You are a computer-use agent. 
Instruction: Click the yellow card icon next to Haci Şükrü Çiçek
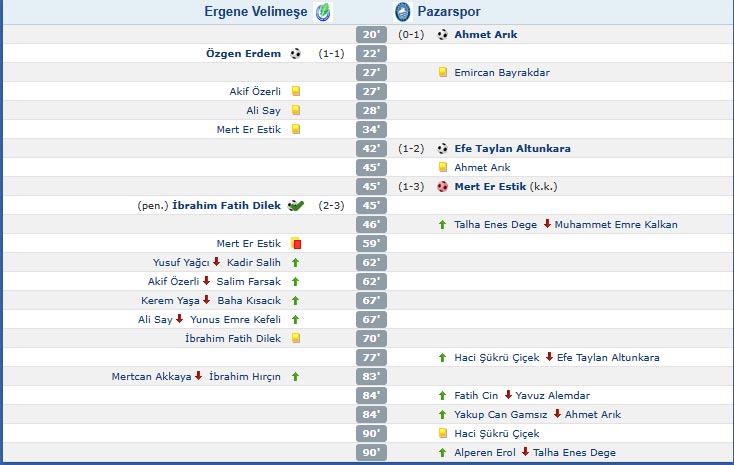click(x=442, y=434)
